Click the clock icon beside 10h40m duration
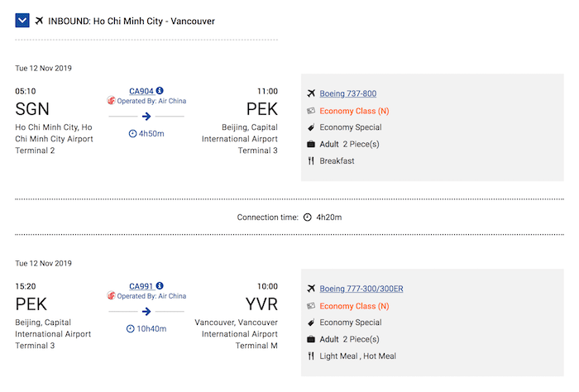579x392 pixels. click(131, 329)
